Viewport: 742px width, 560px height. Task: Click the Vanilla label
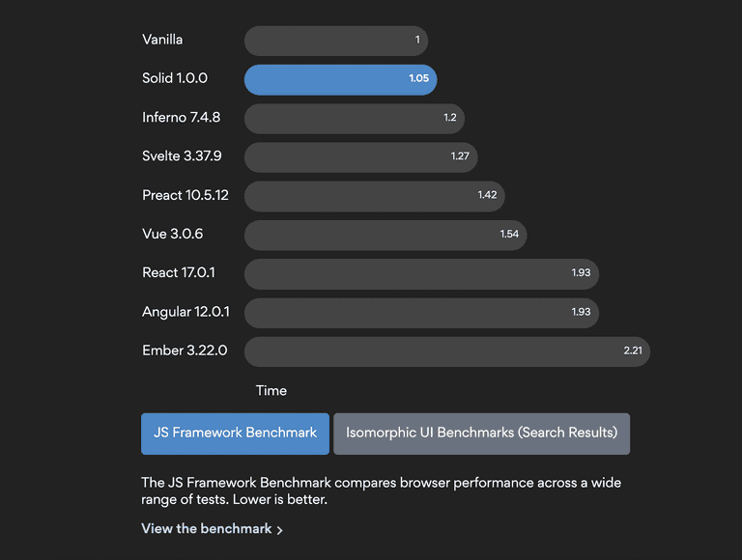(162, 40)
